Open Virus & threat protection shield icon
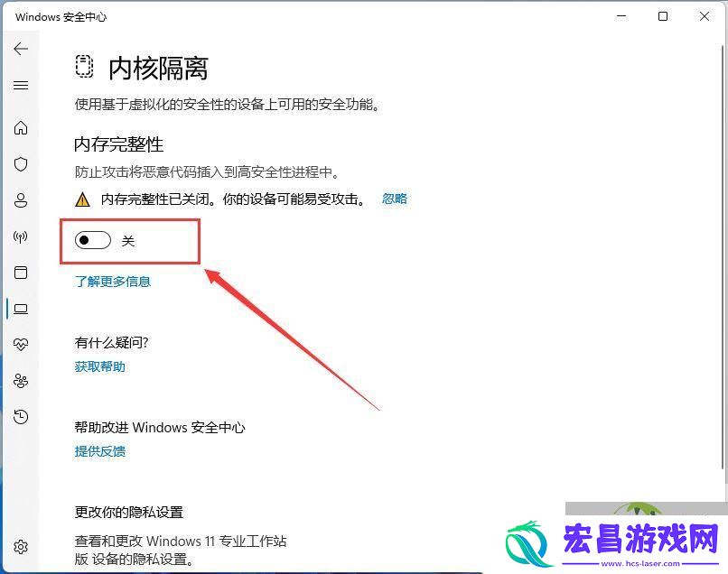This screenshot has height=574, width=728. click(x=21, y=163)
